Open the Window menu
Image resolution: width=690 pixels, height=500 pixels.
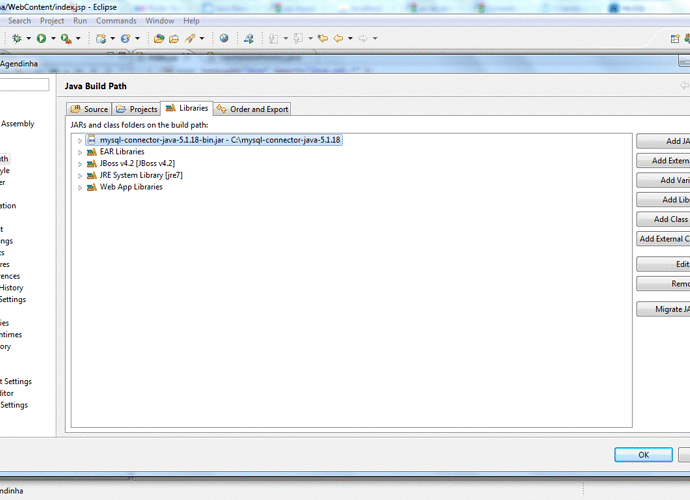(x=160, y=21)
